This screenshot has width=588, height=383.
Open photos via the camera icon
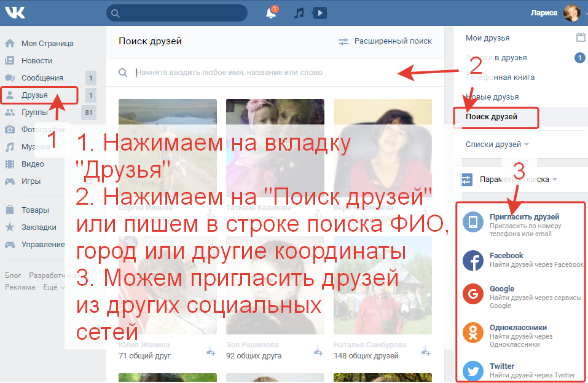(10, 130)
